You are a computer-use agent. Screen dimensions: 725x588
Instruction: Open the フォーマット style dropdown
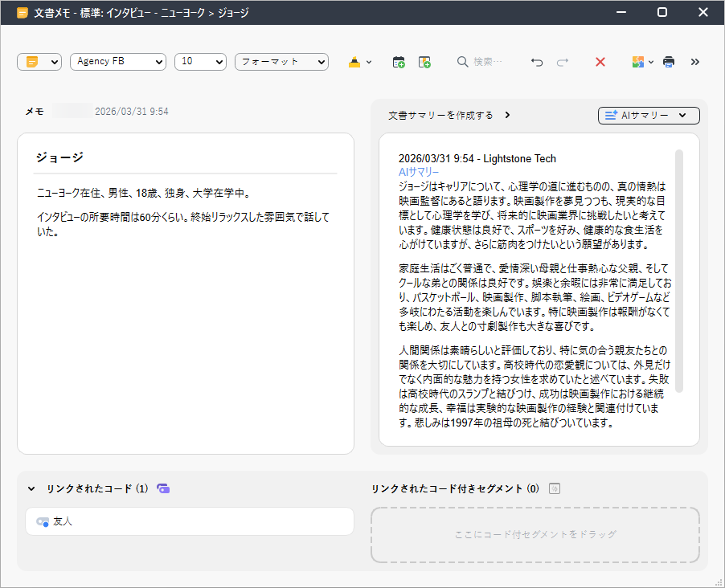click(x=281, y=62)
